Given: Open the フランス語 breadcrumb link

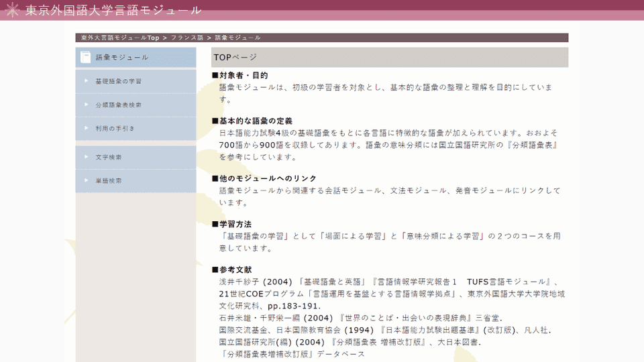Looking at the screenshot, I should (x=186, y=38).
